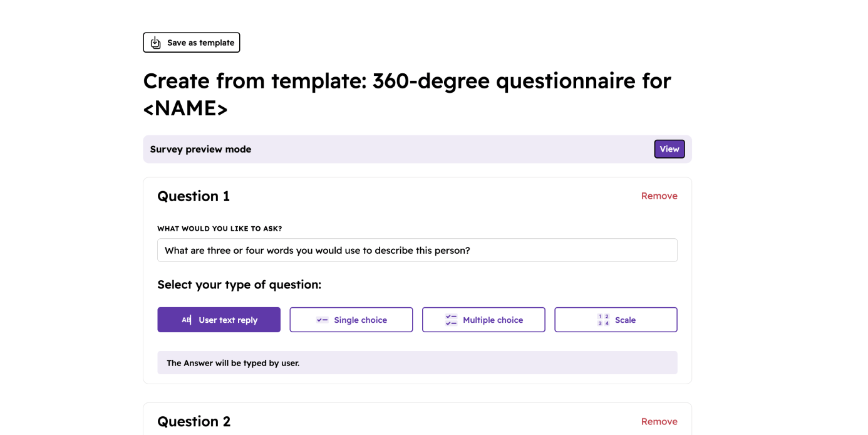Viewport: 868px width, 435px height.
Task: Click the 1-2-3-4 number grid Scale icon
Action: pyautogui.click(x=603, y=320)
